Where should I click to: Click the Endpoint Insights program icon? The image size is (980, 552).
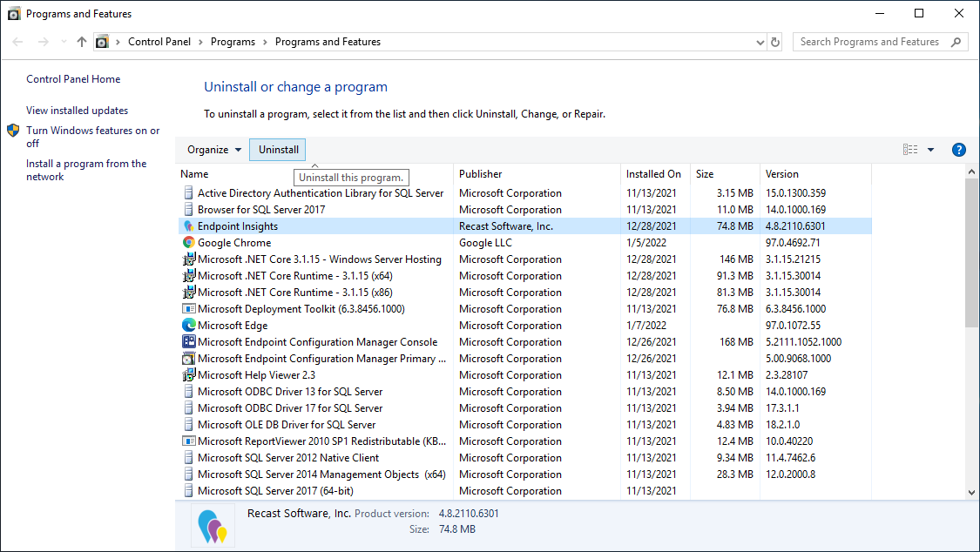click(x=188, y=226)
